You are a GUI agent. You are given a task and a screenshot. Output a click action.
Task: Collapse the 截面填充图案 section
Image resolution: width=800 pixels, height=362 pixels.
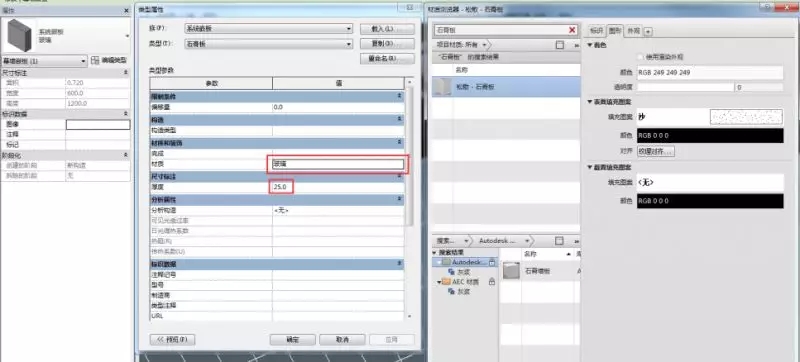[x=591, y=167]
